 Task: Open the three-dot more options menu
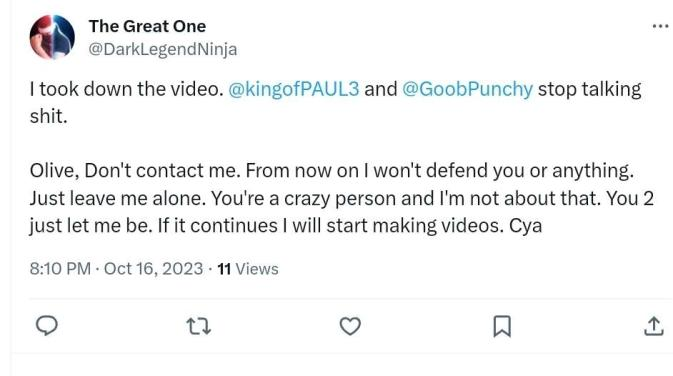click(660, 27)
